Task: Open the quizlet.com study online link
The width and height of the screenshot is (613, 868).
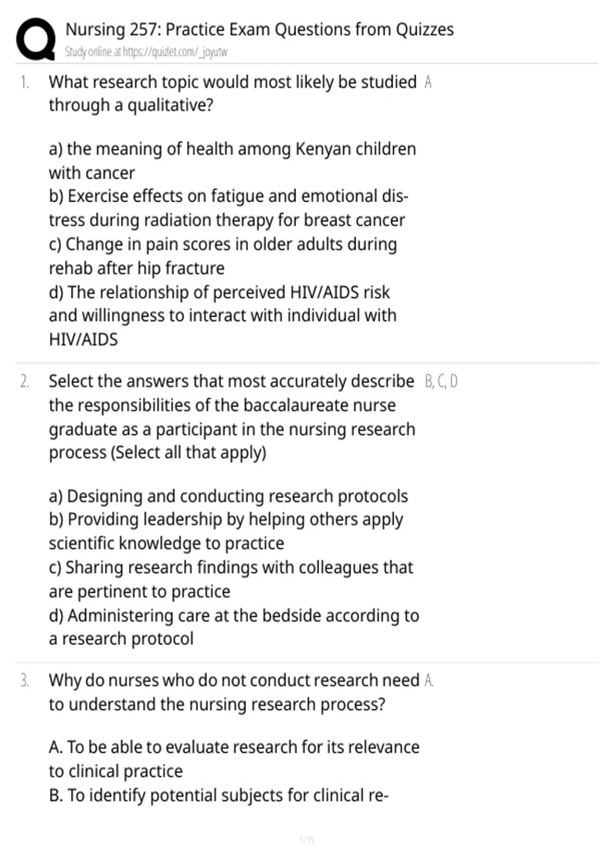Action: pyautogui.click(x=146, y=52)
